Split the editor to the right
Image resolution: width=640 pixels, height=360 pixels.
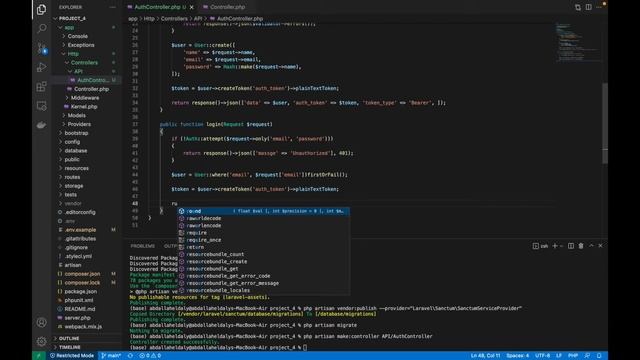click(x=589, y=7)
